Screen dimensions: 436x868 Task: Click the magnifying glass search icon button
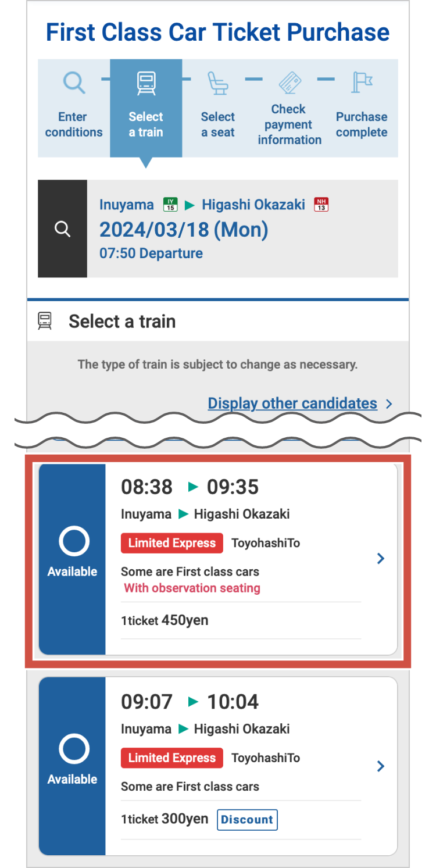(x=62, y=228)
